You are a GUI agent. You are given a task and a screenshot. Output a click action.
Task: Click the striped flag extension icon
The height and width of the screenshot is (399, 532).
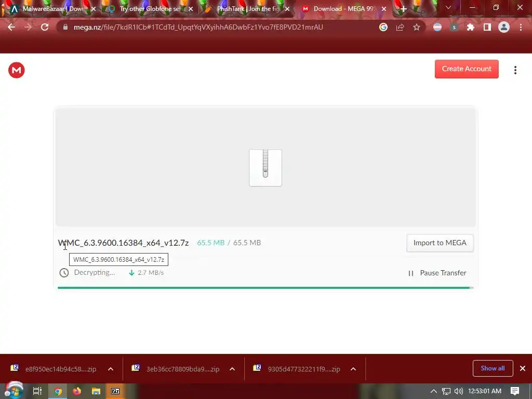tap(437, 27)
